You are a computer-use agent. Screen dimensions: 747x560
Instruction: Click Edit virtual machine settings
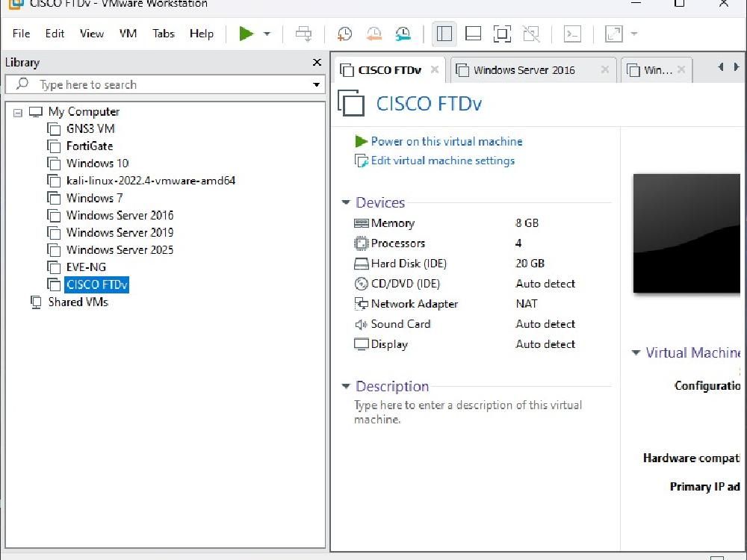(x=442, y=161)
